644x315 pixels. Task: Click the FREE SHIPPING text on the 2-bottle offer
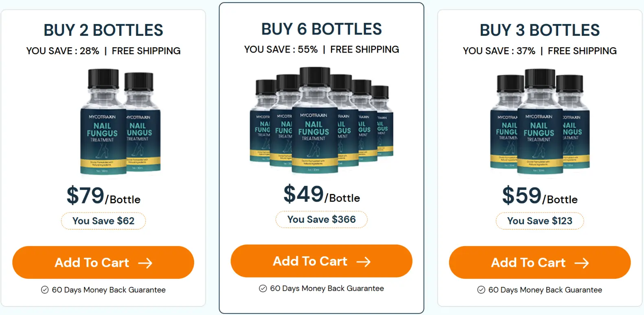click(x=146, y=51)
